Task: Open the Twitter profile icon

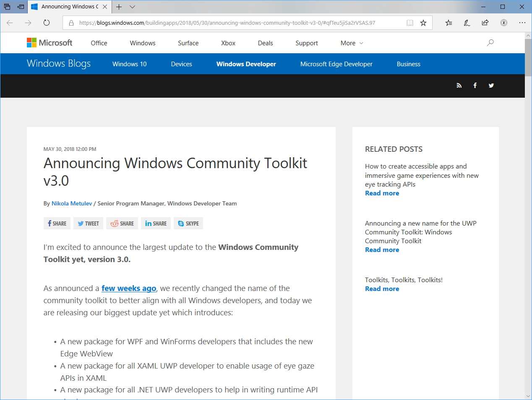Action: 491,86
